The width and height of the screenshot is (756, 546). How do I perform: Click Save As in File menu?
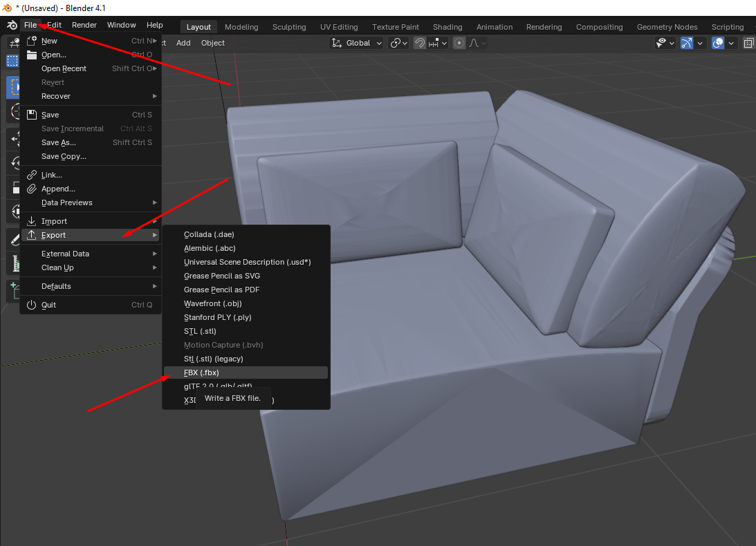[59, 142]
